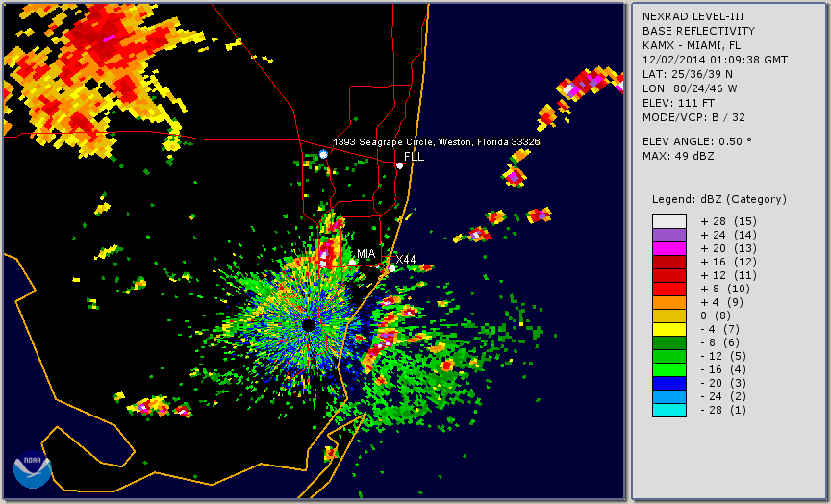831x504 pixels.
Task: Click the '- 28 (1)' legend value text
Action: (723, 410)
